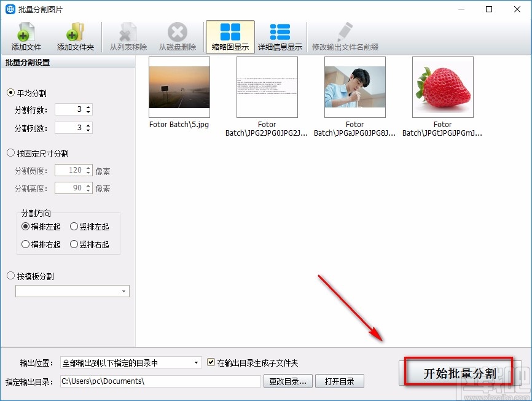Select the strawberry image thumbnail

[x=442, y=86]
